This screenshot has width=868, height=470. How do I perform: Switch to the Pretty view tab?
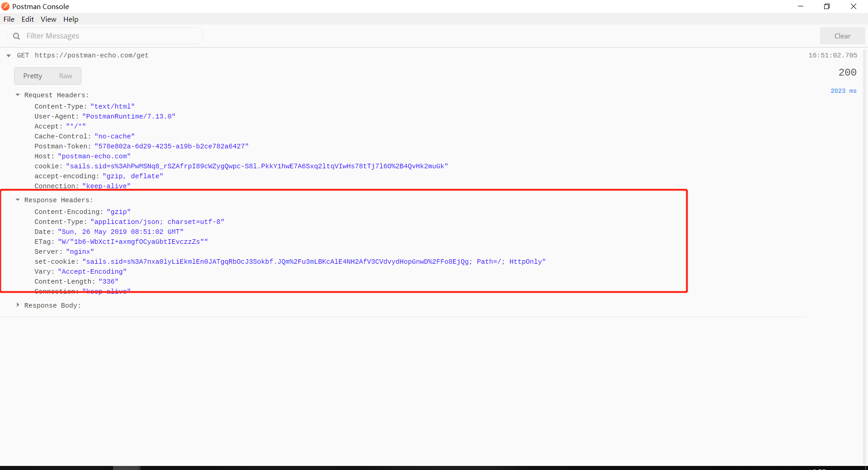(x=33, y=76)
